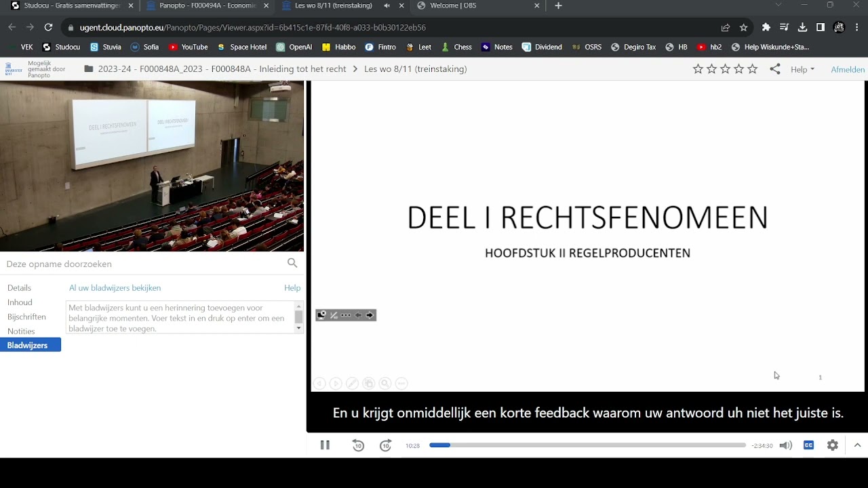This screenshot has height=488, width=868.
Task: Open the course folder breadcrumb
Action: point(222,69)
